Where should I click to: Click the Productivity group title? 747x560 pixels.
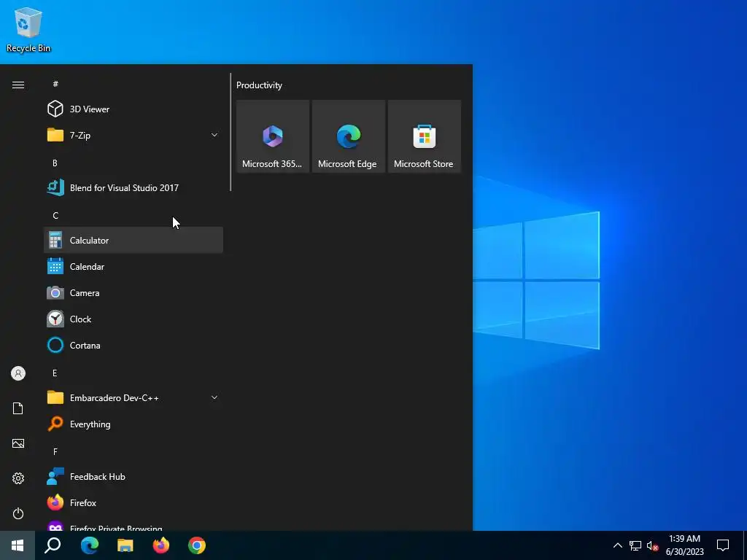tap(259, 85)
